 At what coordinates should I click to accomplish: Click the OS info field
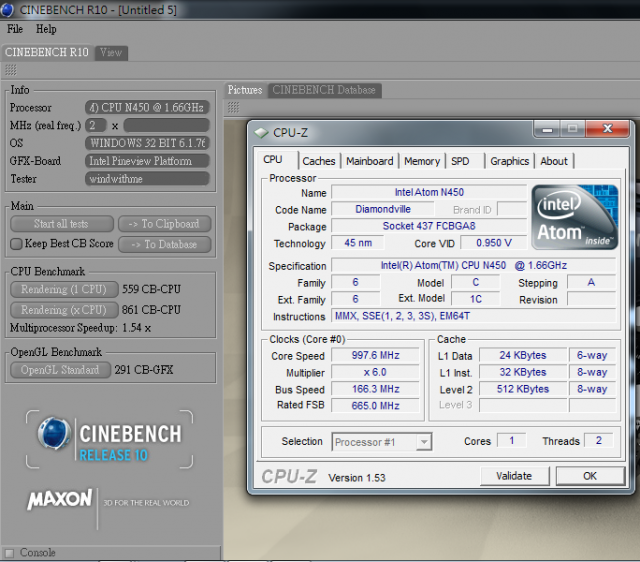tap(147, 143)
